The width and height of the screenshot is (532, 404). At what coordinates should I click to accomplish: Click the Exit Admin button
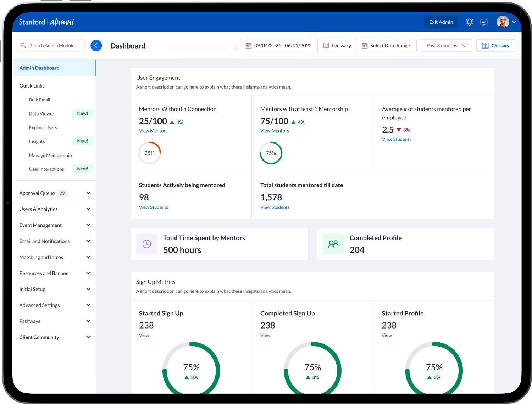click(441, 22)
